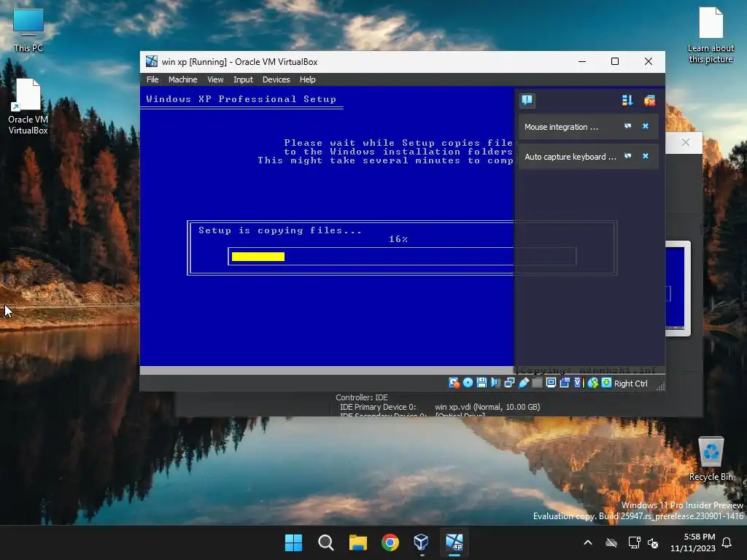Screen dimensions: 747x560
Task: Click the optical drive status icon
Action: 468,384
